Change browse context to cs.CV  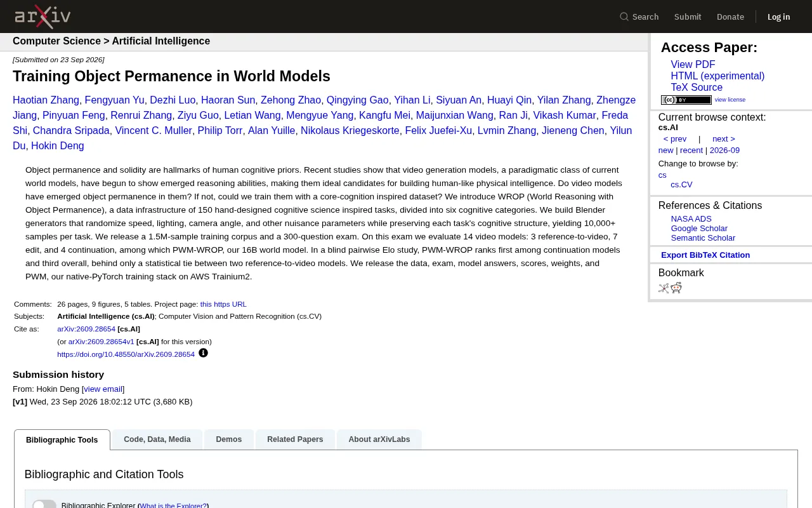click(x=681, y=185)
